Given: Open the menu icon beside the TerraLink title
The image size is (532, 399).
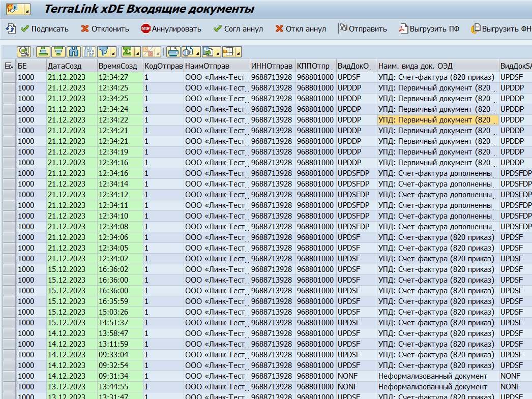Looking at the screenshot, I should coord(18,10).
